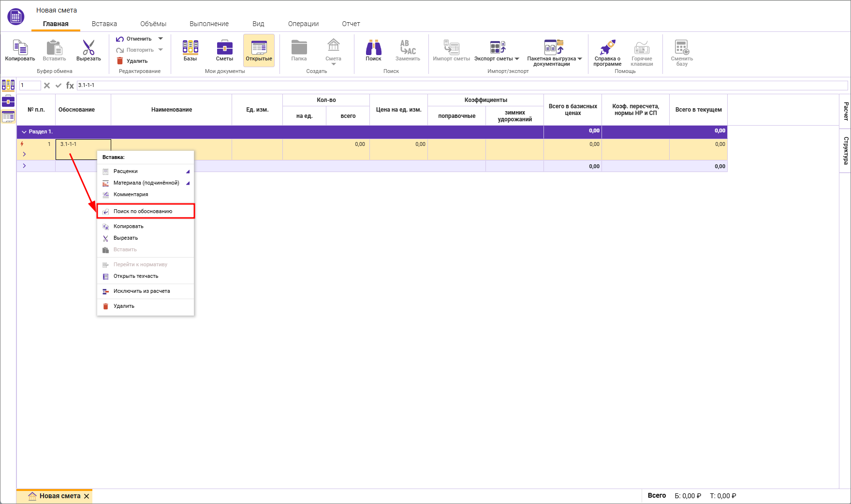Confirm formula with the checkmark icon
The image size is (851, 504).
[x=59, y=86]
